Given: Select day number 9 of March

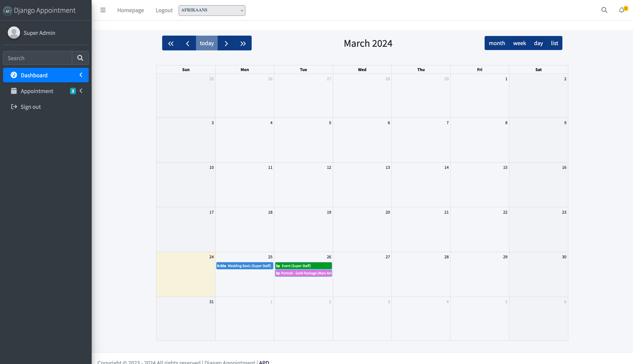Looking at the screenshot, I should pyautogui.click(x=565, y=123).
